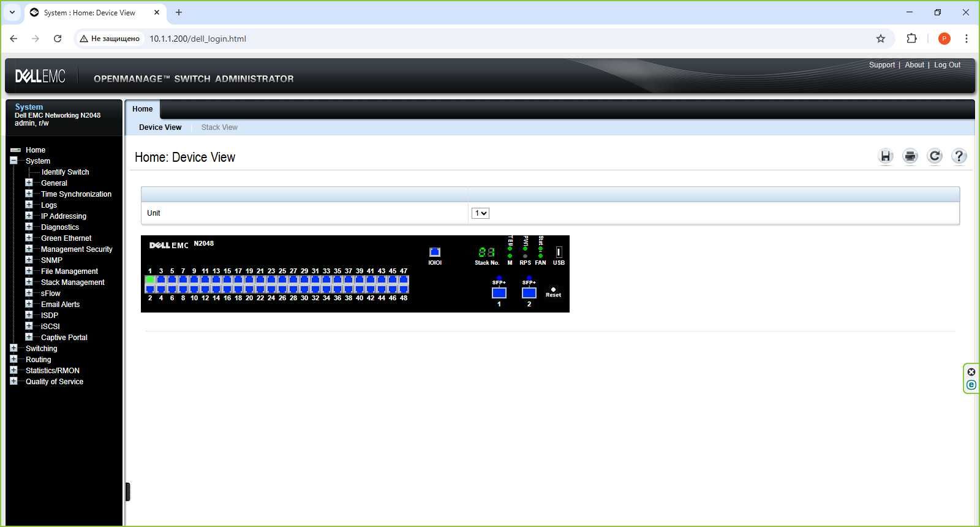
Task: Expand the Switching tree node
Action: coord(13,348)
